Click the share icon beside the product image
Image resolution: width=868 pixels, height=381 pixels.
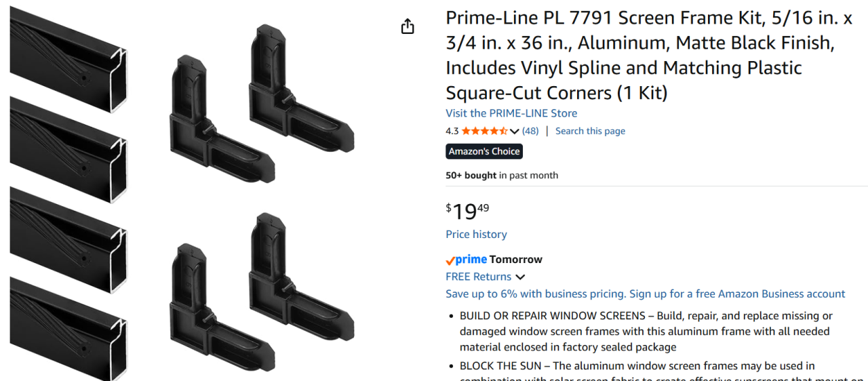(408, 26)
